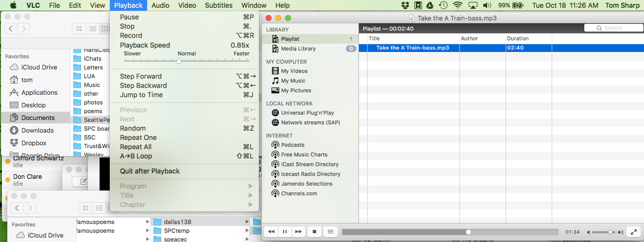
Task: Enable Quit after Playback option
Action: click(150, 171)
